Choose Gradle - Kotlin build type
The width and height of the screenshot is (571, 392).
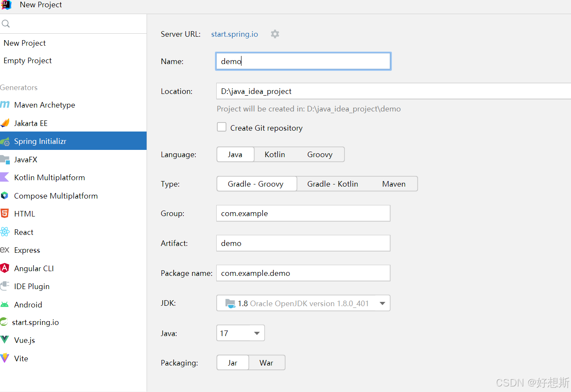click(x=333, y=184)
